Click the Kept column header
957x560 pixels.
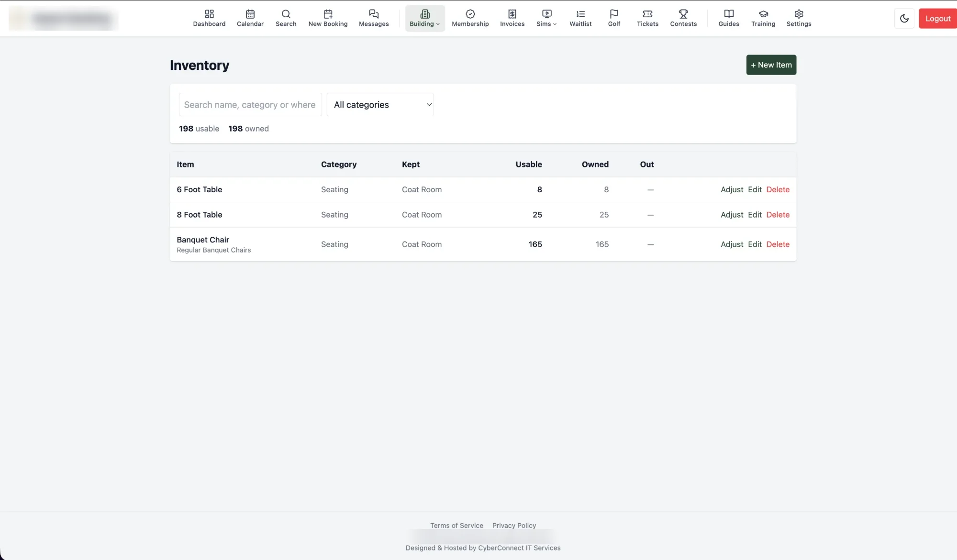(x=411, y=164)
